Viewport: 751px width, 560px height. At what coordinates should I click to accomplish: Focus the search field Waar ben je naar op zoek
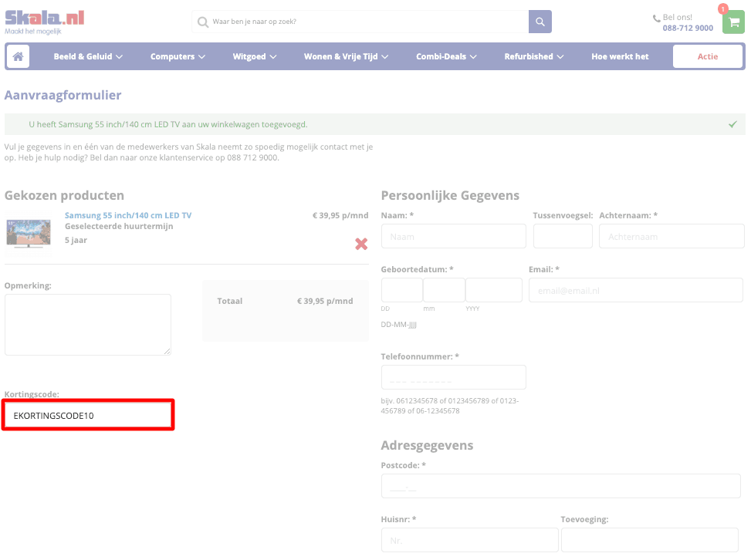coord(360,22)
